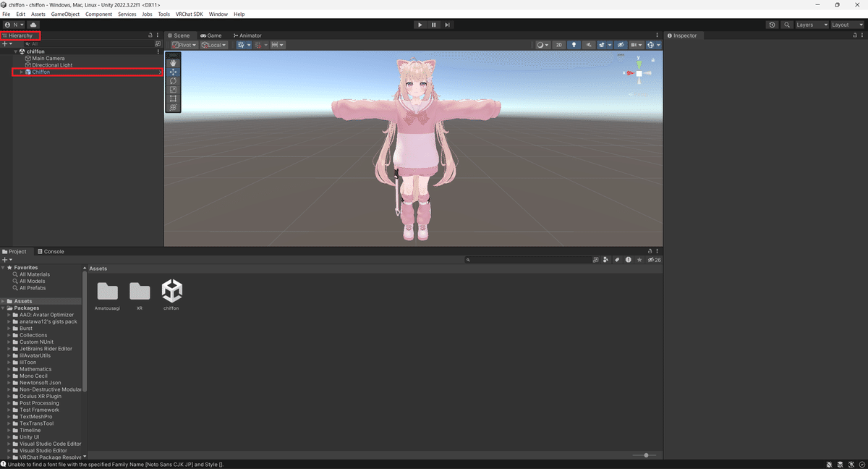Lock the Hierarchy panel
Image resolution: width=868 pixels, height=469 pixels.
(150, 35)
